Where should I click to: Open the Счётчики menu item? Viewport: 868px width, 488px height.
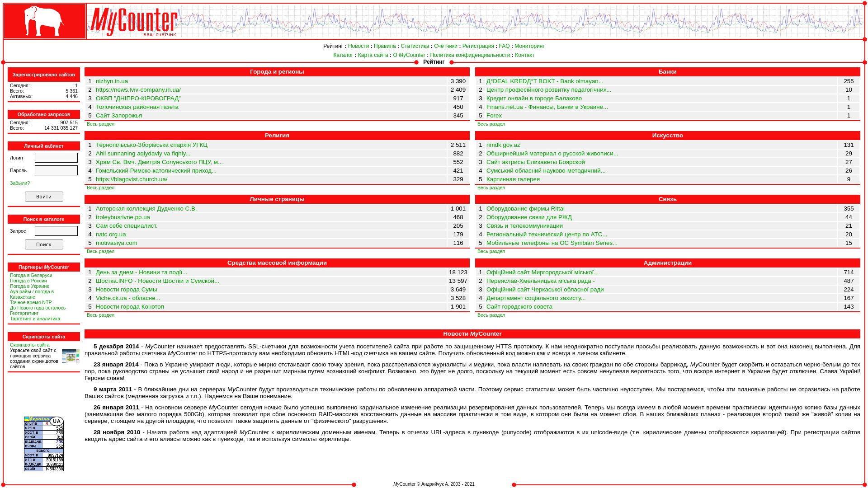446,46
